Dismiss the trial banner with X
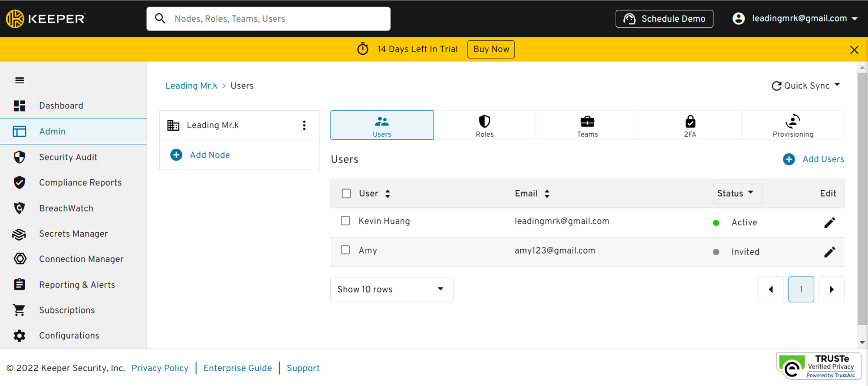Viewport: 868px width, 386px height. point(854,49)
